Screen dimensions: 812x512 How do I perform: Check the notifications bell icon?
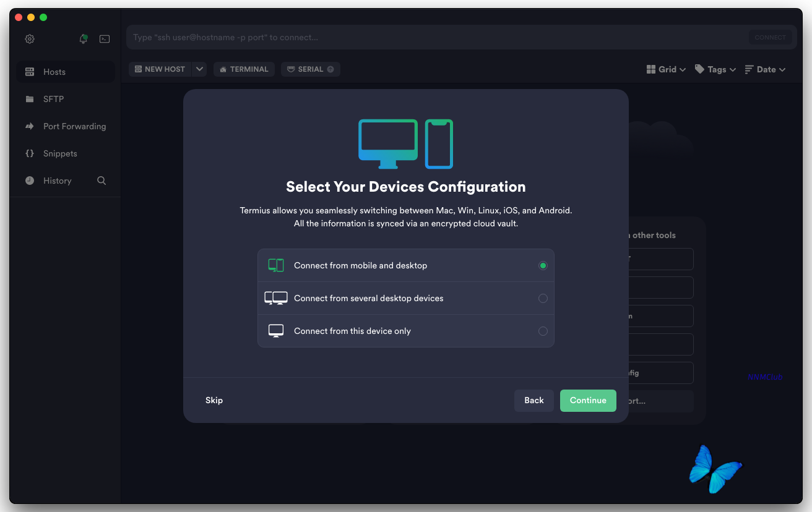point(84,39)
